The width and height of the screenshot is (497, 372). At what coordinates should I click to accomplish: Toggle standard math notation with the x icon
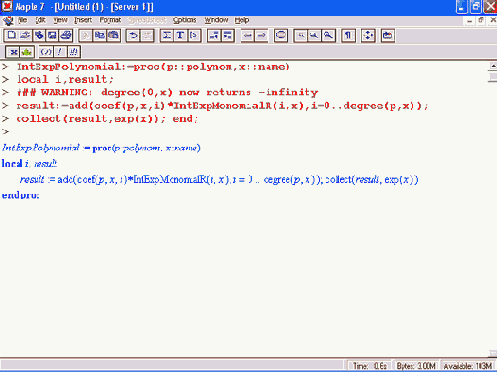(x=13, y=52)
